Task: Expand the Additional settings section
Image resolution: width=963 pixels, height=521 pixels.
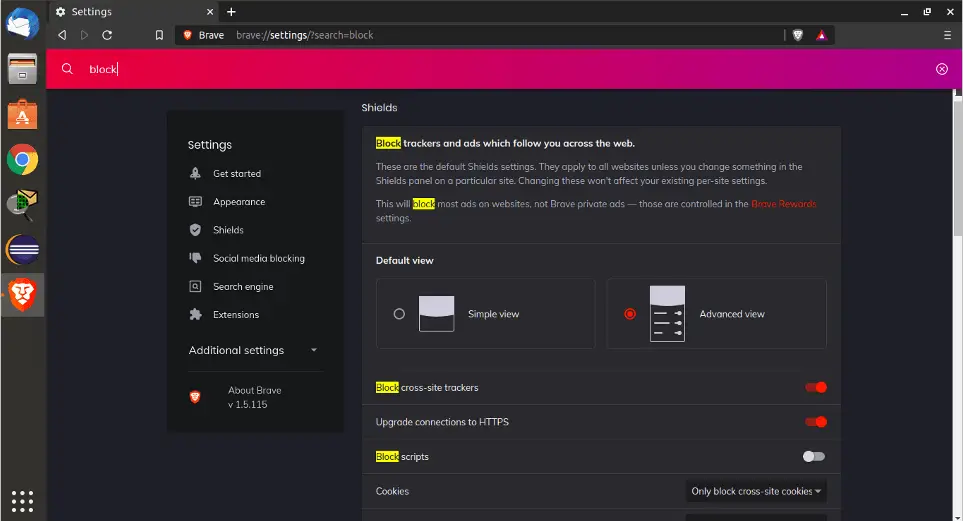Action: 252,350
